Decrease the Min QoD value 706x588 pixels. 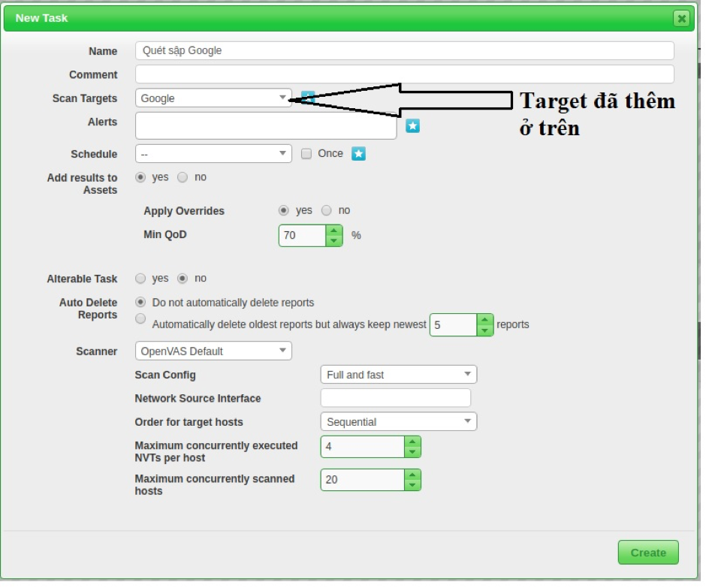(x=336, y=243)
